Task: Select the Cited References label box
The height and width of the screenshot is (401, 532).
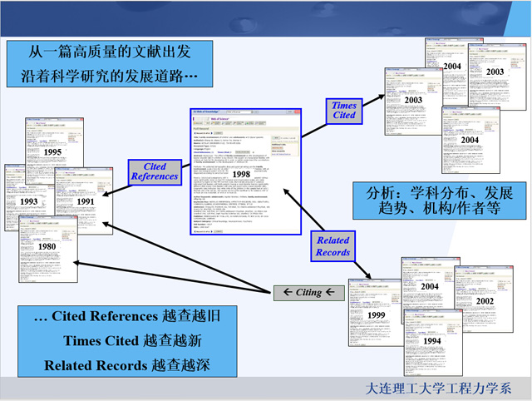Action: tap(155, 171)
